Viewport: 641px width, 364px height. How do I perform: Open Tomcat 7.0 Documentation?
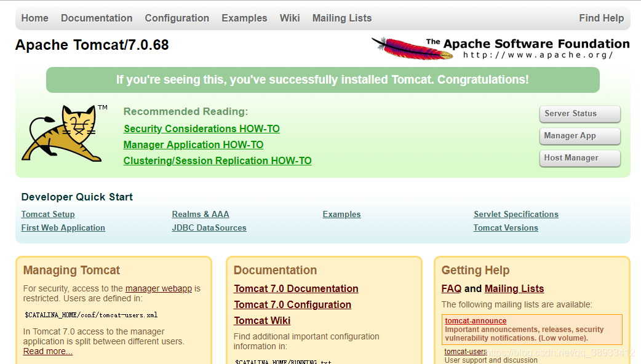point(296,288)
